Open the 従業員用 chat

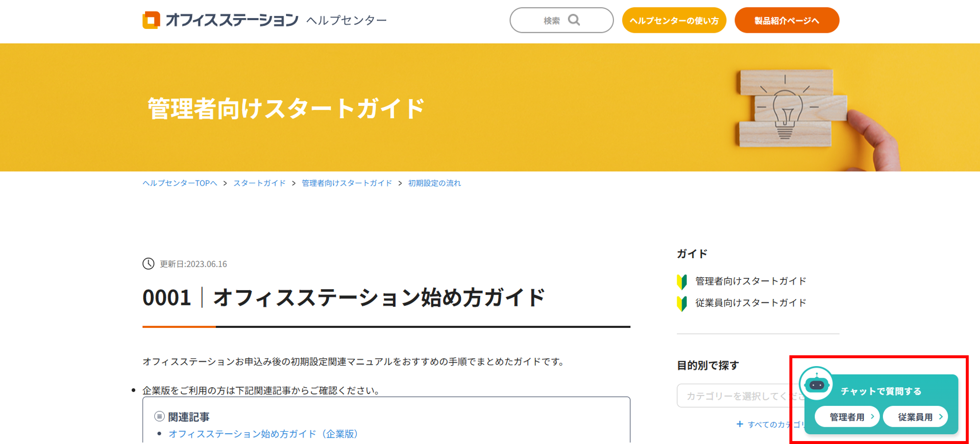(915, 417)
